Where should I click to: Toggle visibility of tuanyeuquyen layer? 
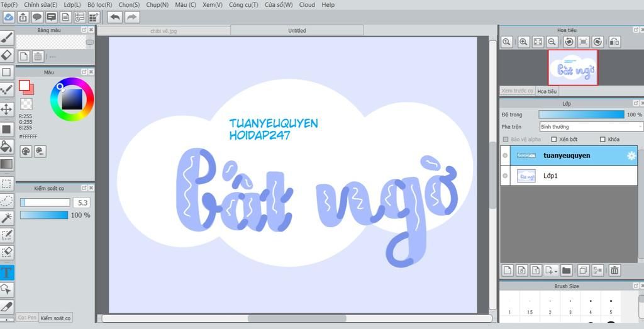point(505,155)
